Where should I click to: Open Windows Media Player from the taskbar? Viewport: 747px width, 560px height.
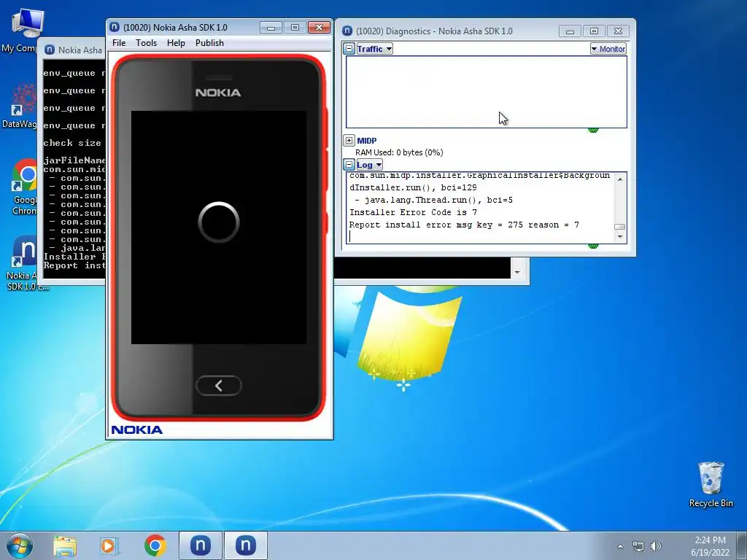tap(109, 545)
